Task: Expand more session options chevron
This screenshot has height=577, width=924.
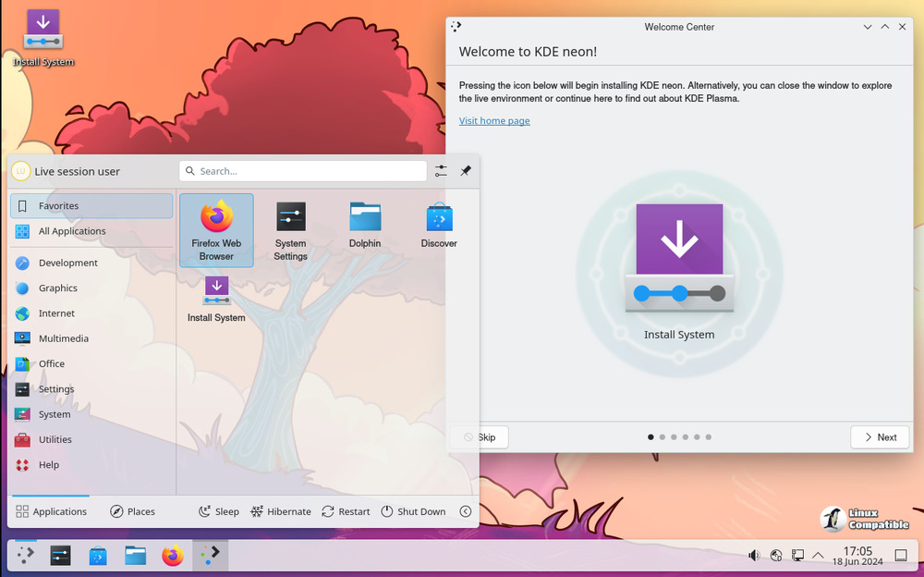Action: point(466,511)
